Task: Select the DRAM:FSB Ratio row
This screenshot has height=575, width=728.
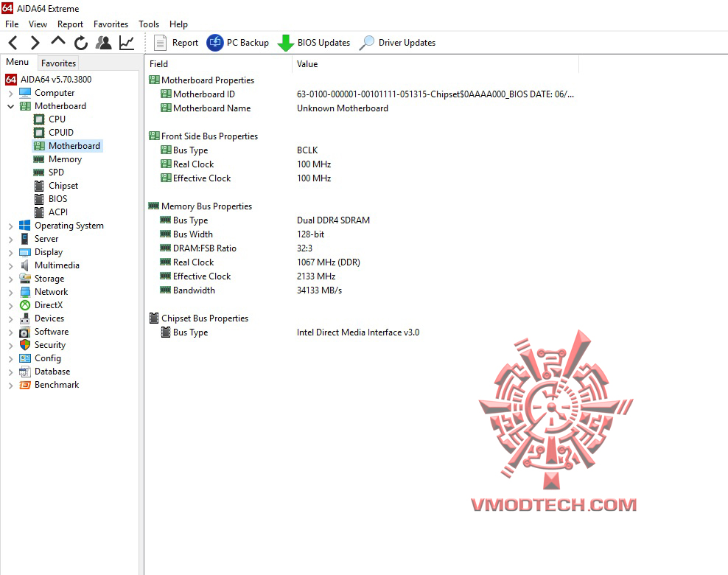Action: point(362,248)
